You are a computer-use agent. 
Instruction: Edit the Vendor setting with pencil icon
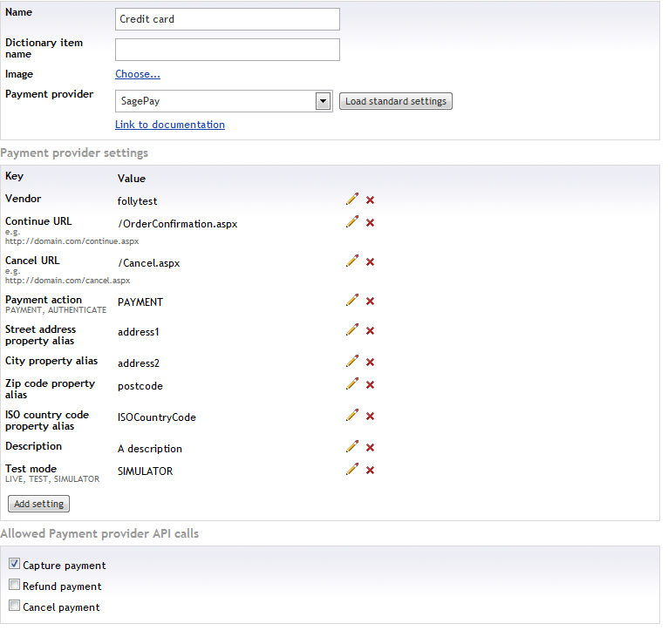pos(352,200)
